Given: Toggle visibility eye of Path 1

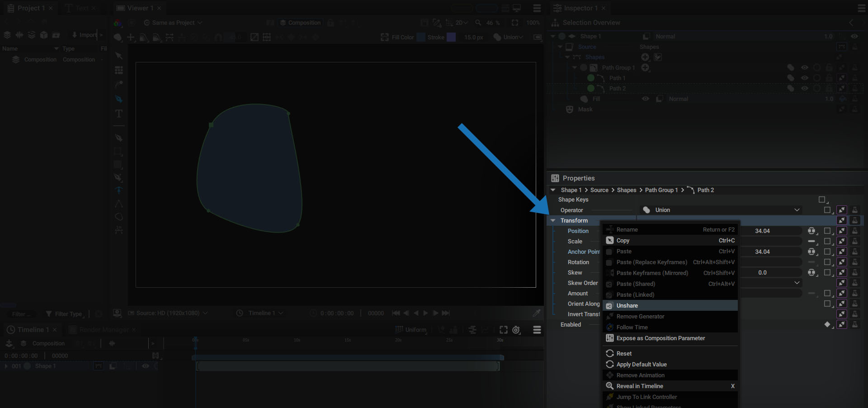Looking at the screenshot, I should 805,78.
